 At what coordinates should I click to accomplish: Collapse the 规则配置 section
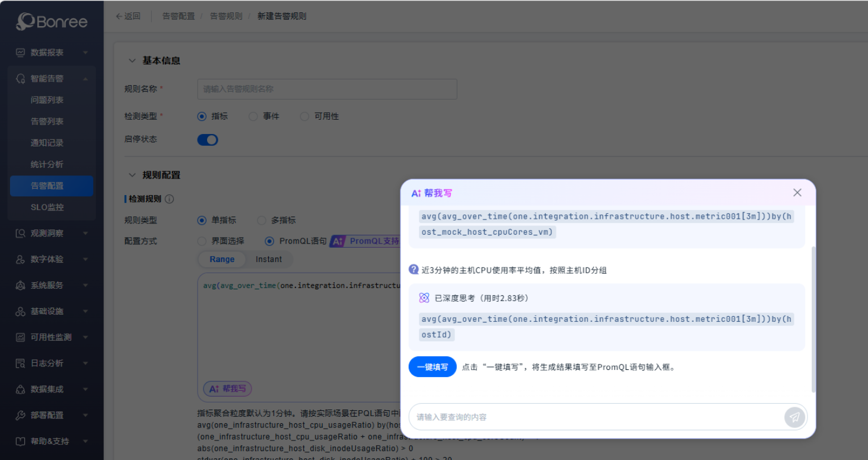[x=131, y=175]
